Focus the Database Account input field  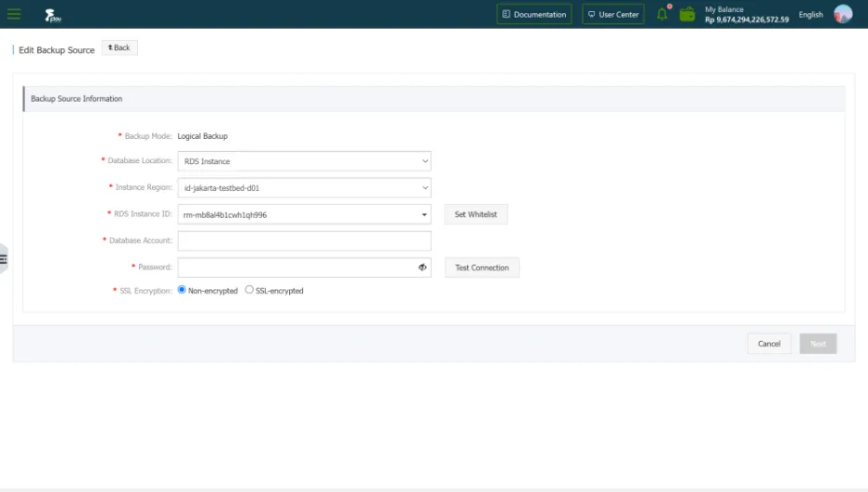point(304,241)
